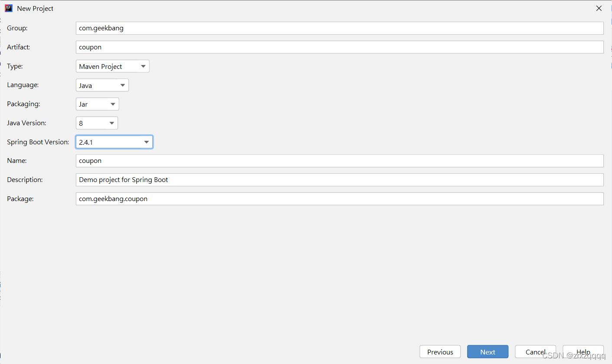Click the IntelliJ IDEA icon in title bar
This screenshot has height=364, width=612.
pyautogui.click(x=8, y=8)
